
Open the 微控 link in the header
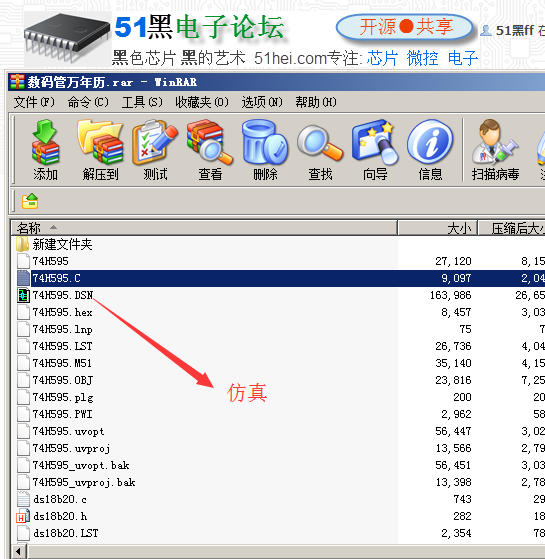(422, 58)
